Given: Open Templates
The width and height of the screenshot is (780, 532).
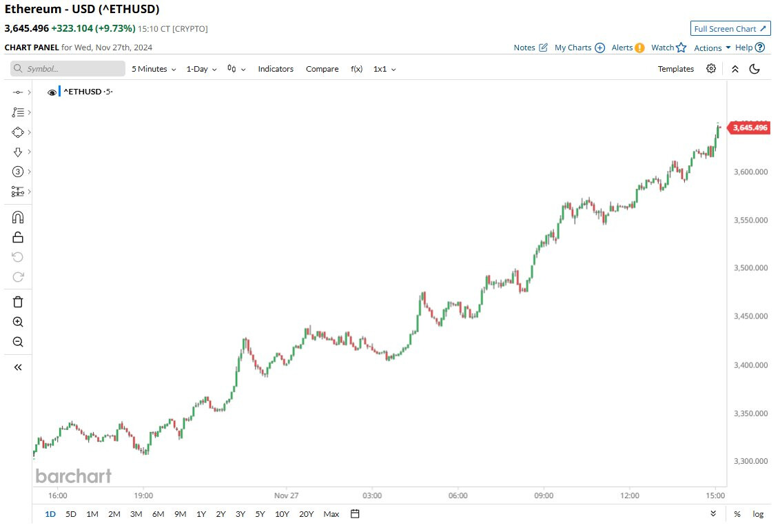Looking at the screenshot, I should [675, 69].
